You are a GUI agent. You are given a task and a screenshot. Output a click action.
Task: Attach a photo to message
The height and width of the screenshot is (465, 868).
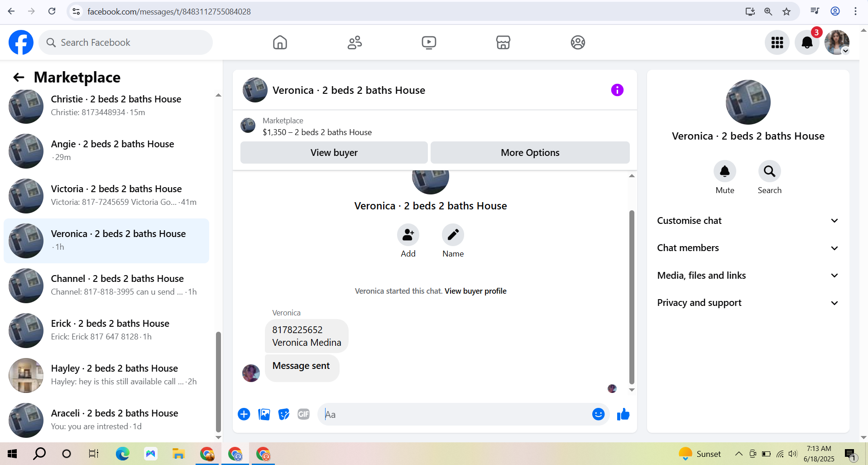point(264,414)
